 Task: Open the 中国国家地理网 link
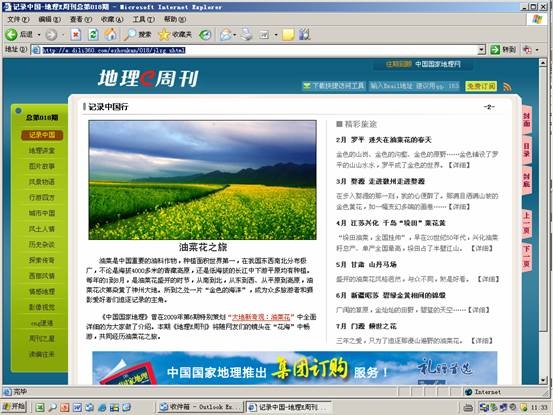point(438,64)
